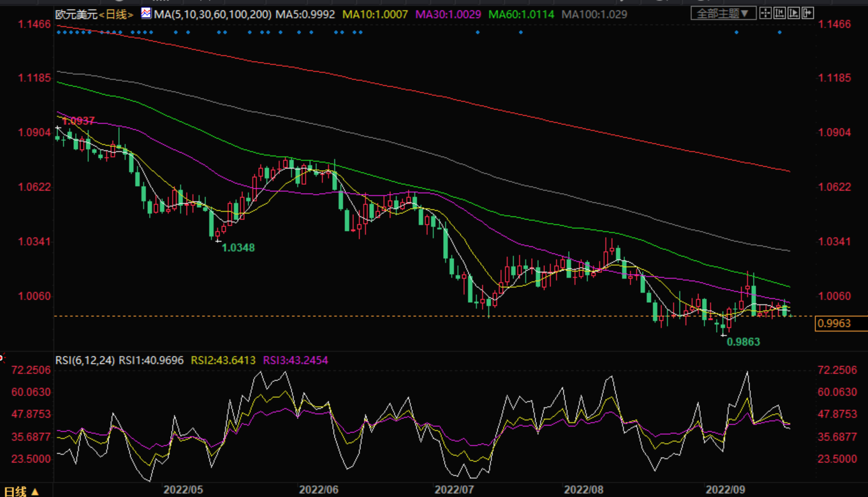This screenshot has height=497, width=868.
Task: Click the MA60:1.0114 value
Action: pos(521,14)
